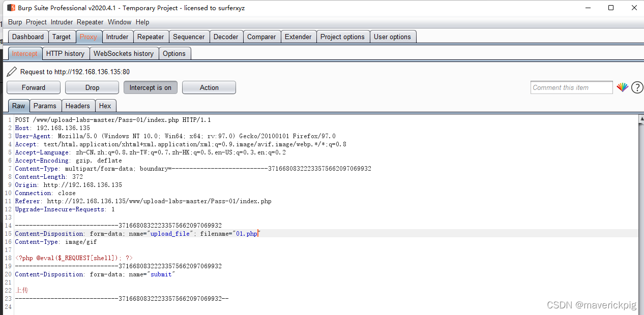Open the WebSockets history sub-tab
The height and width of the screenshot is (315, 644).
point(124,53)
